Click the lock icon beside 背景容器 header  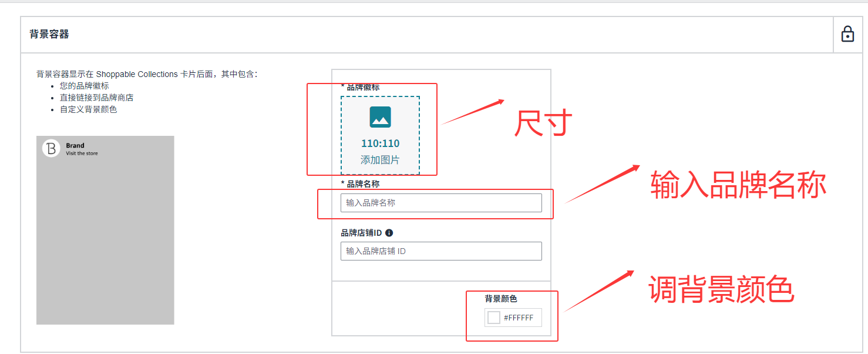pos(847,34)
